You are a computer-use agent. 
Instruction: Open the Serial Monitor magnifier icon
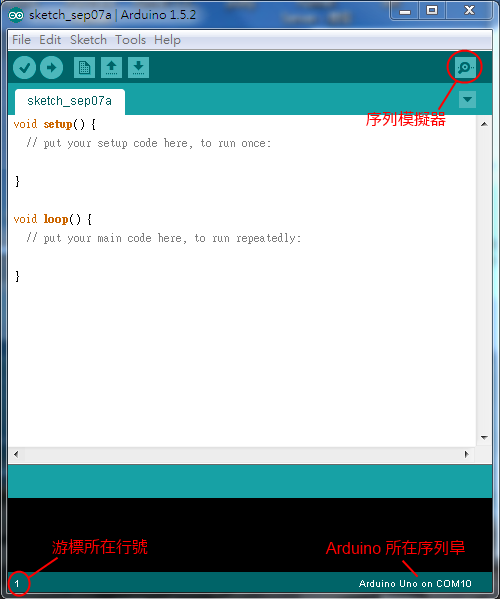coord(465,68)
